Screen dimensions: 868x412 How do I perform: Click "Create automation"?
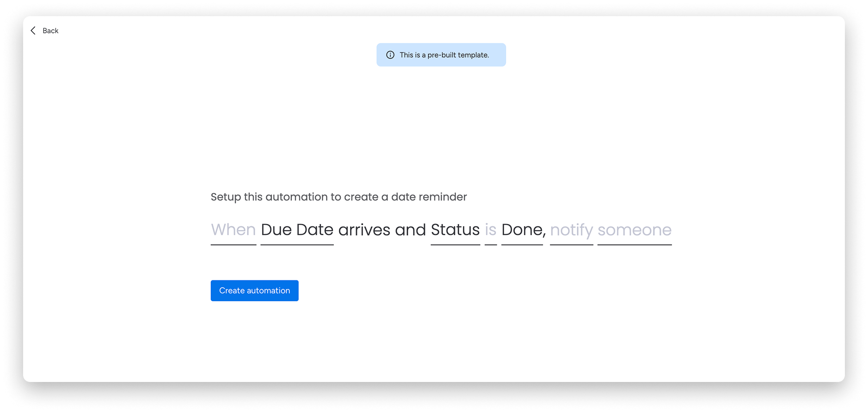(254, 291)
